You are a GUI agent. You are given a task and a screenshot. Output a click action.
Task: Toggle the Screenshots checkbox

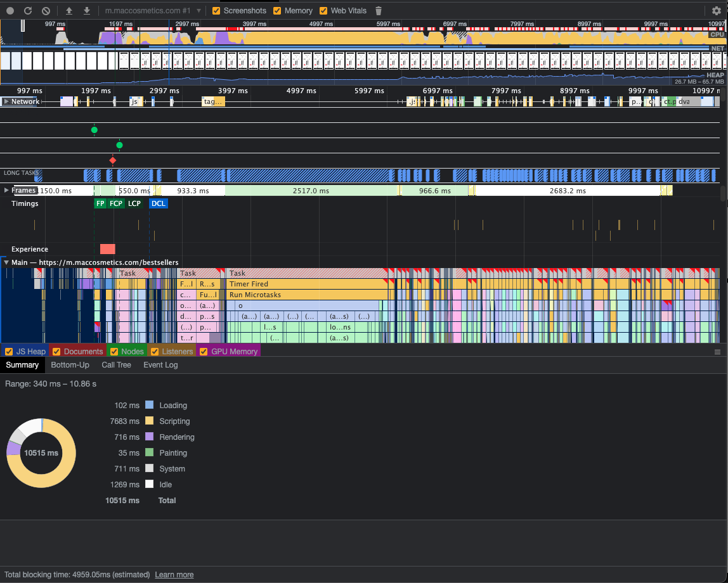(216, 11)
